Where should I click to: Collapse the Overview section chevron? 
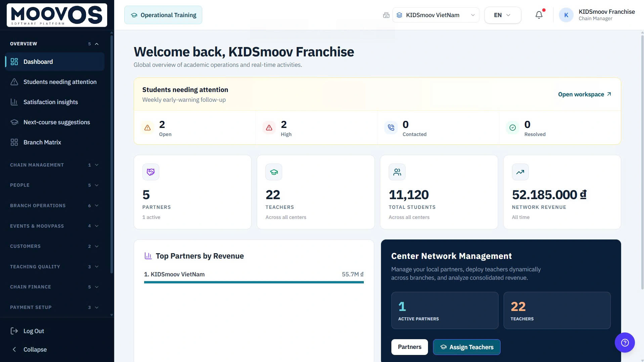[x=97, y=44]
